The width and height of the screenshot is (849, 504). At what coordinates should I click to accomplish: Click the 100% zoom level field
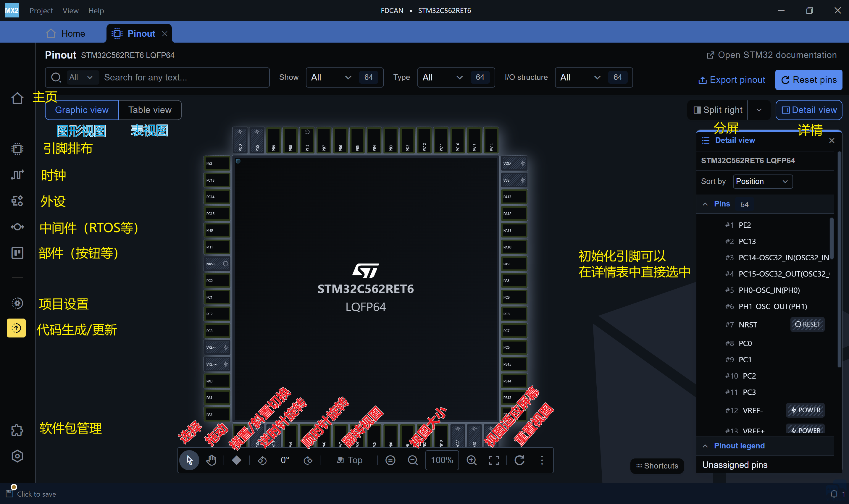[442, 460]
